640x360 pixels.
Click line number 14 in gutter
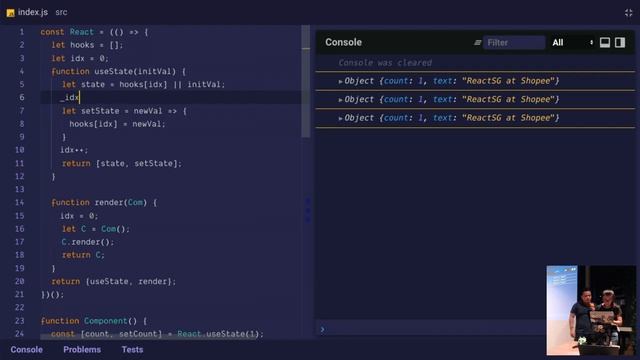(x=20, y=202)
